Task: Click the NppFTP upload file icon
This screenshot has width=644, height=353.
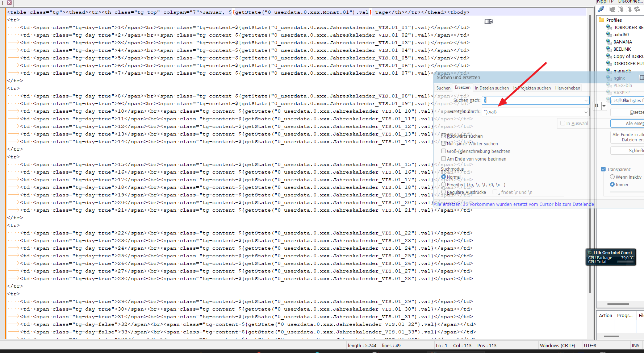Action: click(x=629, y=9)
